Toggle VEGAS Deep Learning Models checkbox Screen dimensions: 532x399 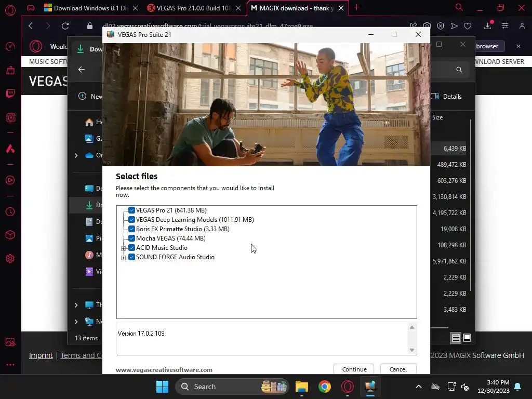click(131, 220)
